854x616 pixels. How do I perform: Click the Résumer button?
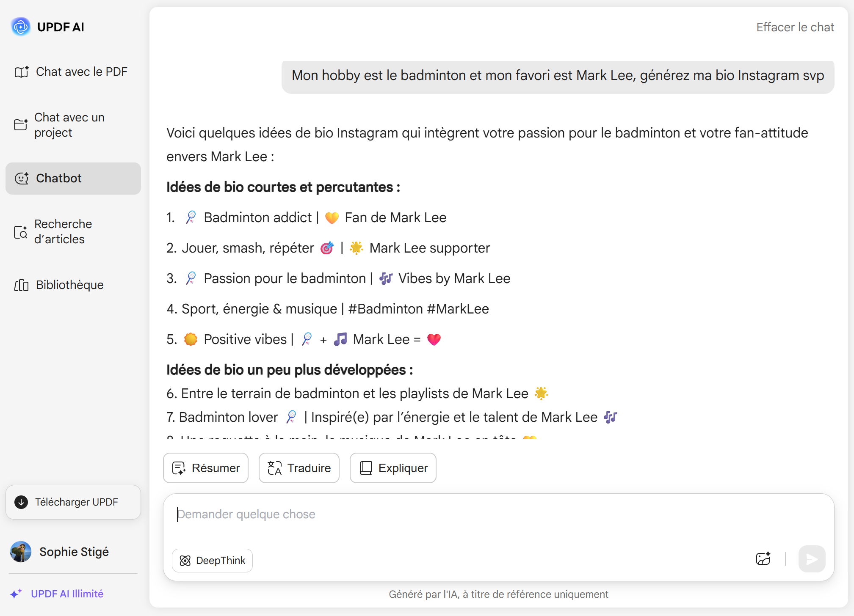click(206, 468)
